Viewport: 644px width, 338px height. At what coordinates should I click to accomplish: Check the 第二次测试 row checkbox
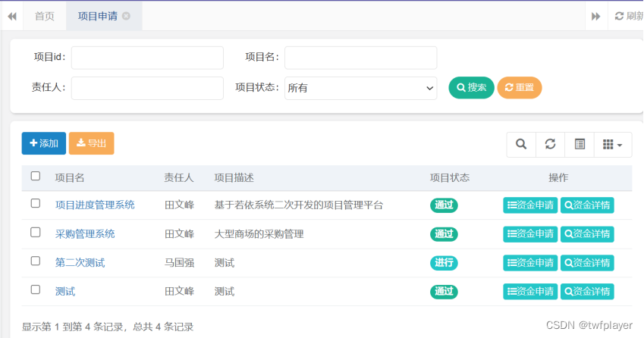pyautogui.click(x=36, y=261)
